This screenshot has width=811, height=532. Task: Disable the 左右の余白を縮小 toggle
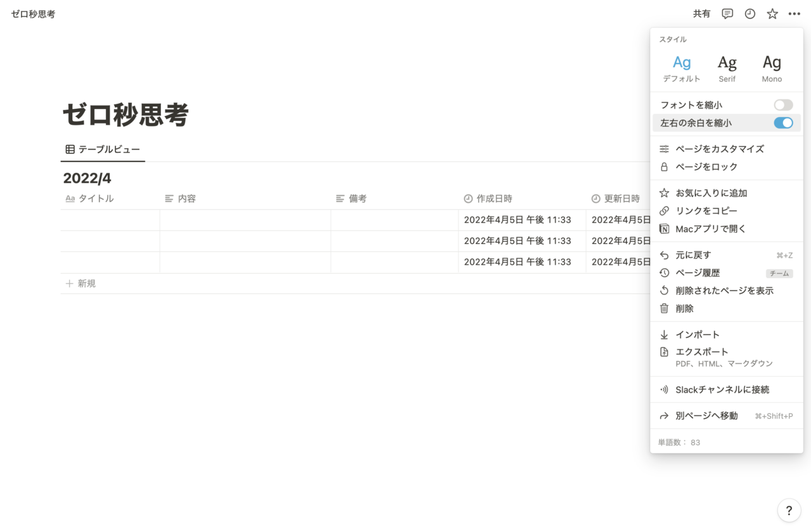click(x=783, y=123)
